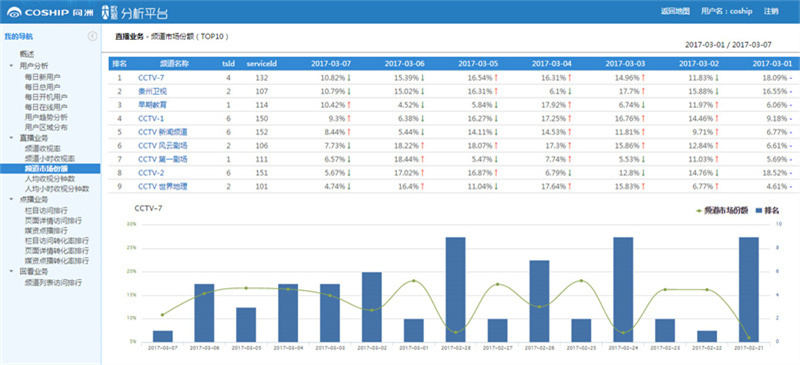Click the 10.82% cell in the CCTV-7 row
800x365 pixels.
(336, 78)
